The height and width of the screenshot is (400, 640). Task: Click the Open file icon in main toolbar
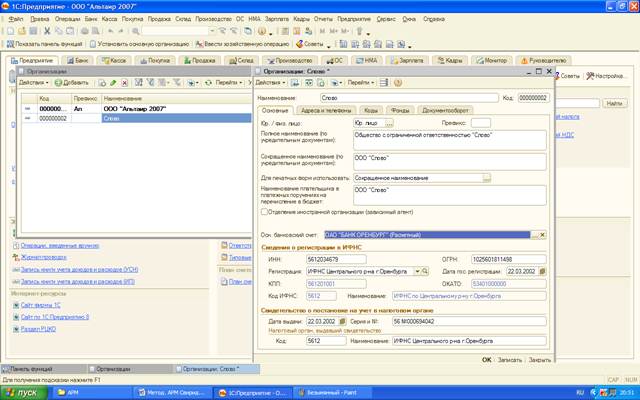click(x=22, y=31)
